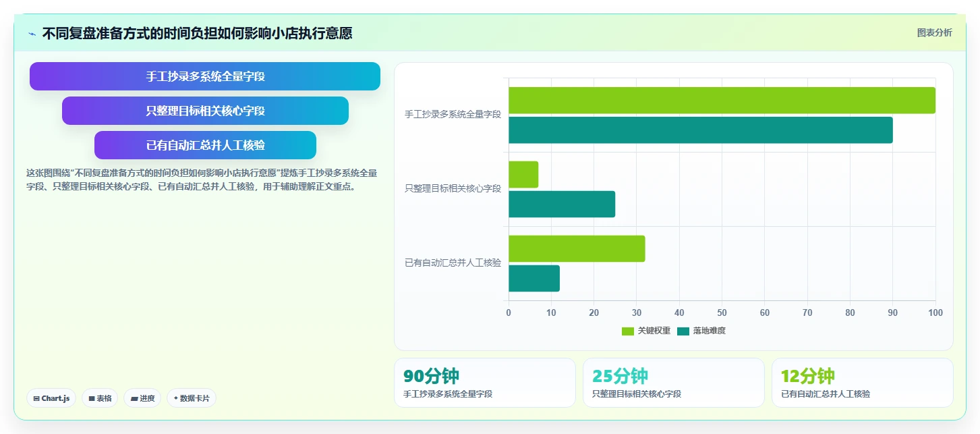980x434 pixels.
Task: Click the description paragraph starting 这张图围绕
Action: pos(202,180)
